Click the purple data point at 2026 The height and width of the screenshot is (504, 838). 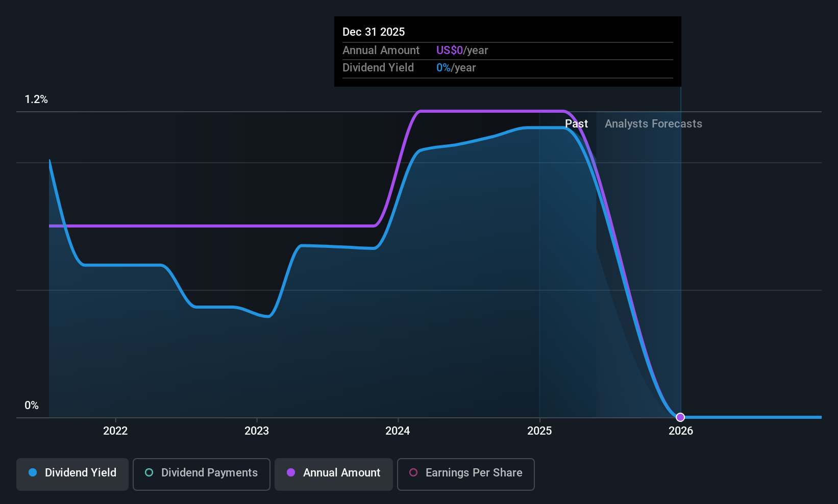click(x=680, y=417)
